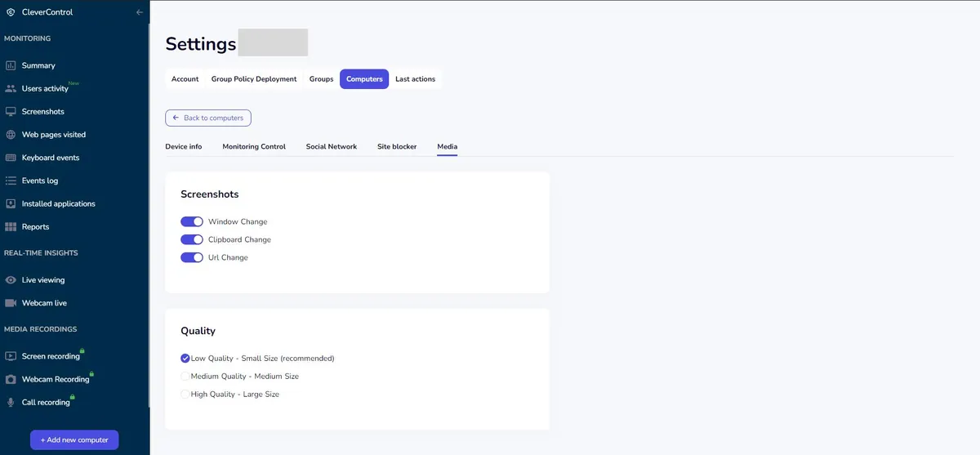
Task: Click the Screenshots monitor icon
Action: (11, 111)
